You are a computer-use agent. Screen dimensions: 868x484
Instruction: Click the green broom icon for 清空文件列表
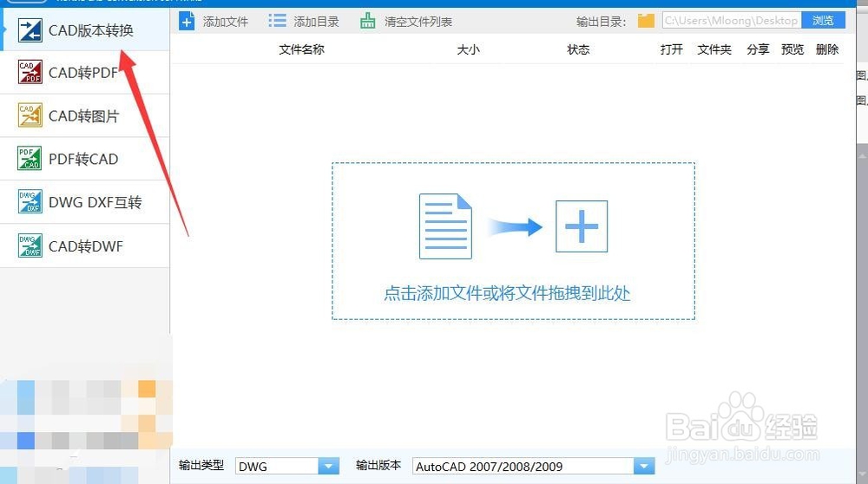(367, 21)
